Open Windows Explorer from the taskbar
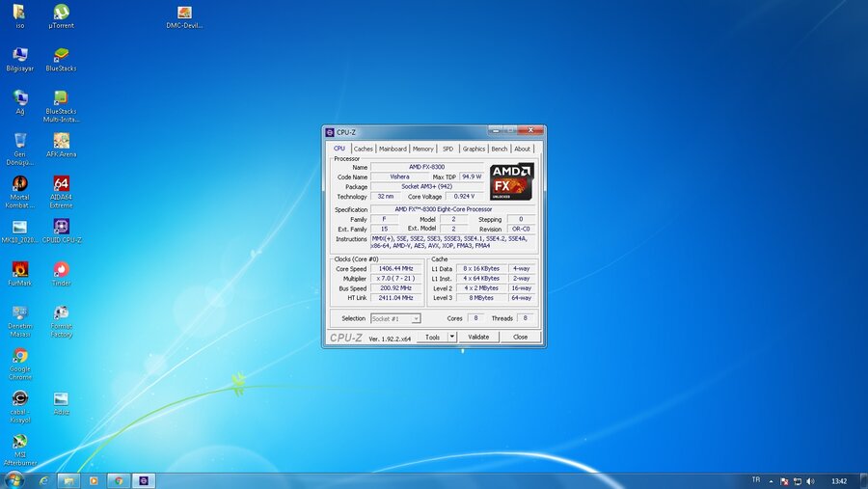Image resolution: width=868 pixels, height=489 pixels. [68, 480]
